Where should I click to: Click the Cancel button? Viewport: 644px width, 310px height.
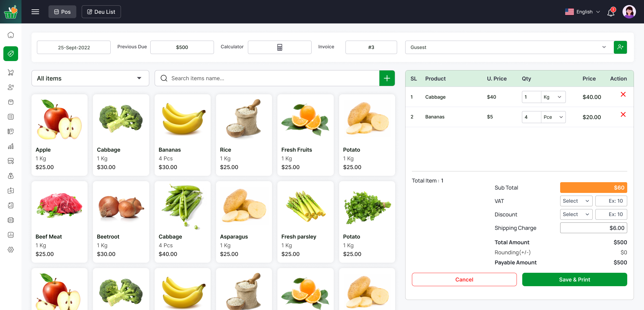point(464,279)
